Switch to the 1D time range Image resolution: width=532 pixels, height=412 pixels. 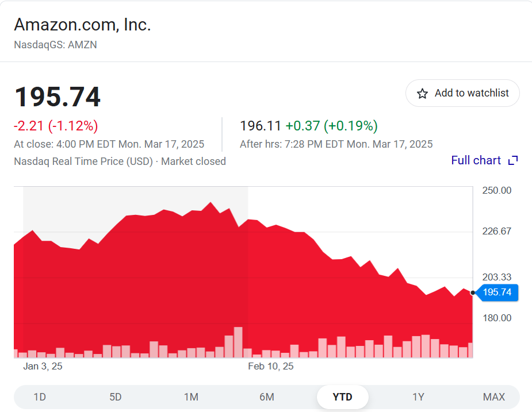coord(40,397)
